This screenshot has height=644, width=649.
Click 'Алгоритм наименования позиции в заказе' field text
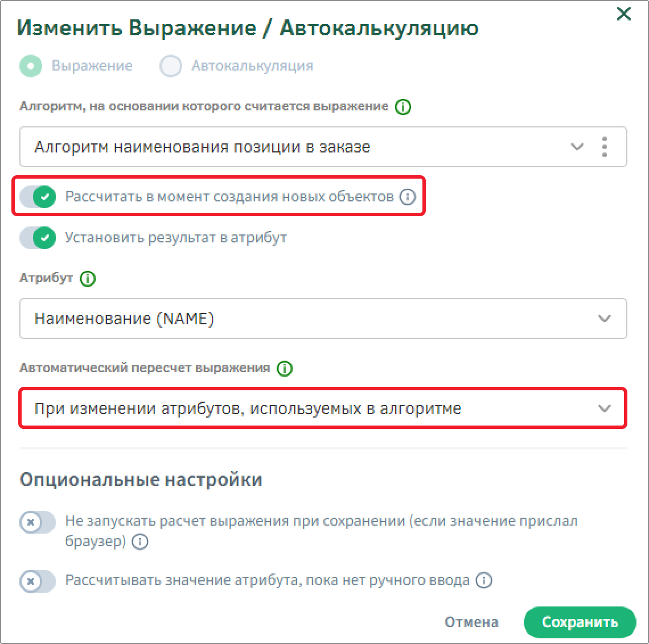pos(203,147)
